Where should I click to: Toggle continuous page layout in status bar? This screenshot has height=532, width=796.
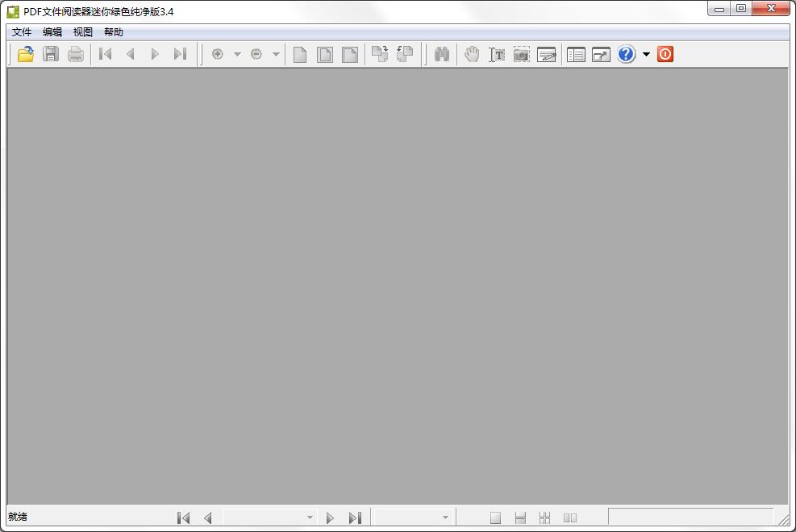(x=520, y=517)
